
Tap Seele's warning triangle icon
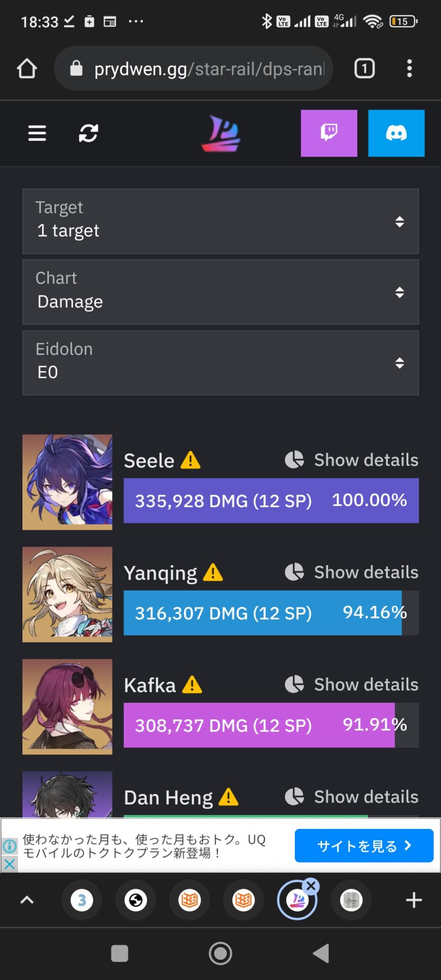(191, 460)
